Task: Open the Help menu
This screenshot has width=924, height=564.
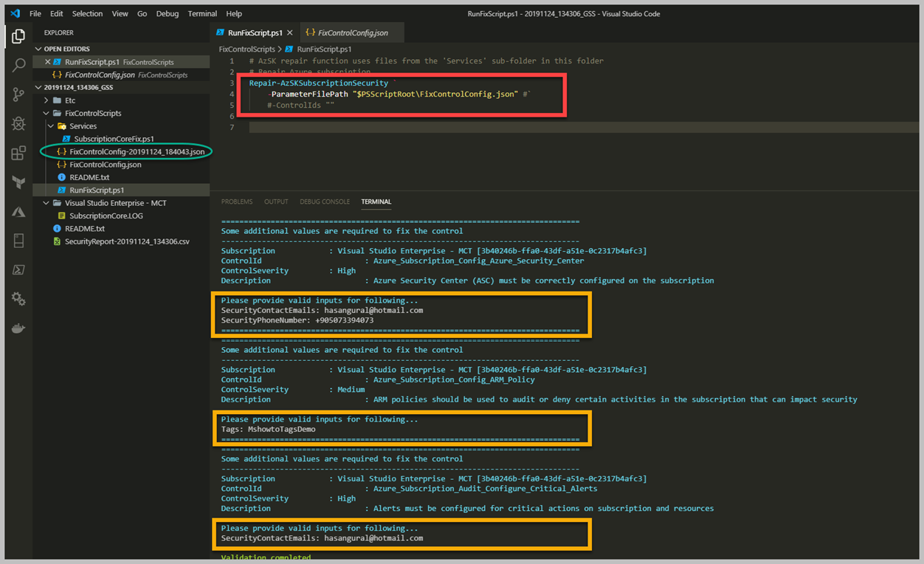Action: click(234, 13)
